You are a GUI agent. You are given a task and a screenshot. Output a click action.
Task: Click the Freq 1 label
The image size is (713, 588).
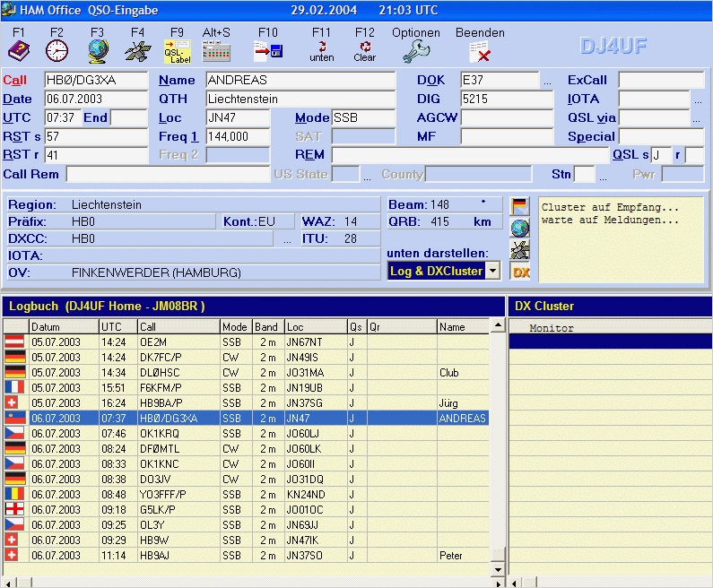click(x=178, y=136)
